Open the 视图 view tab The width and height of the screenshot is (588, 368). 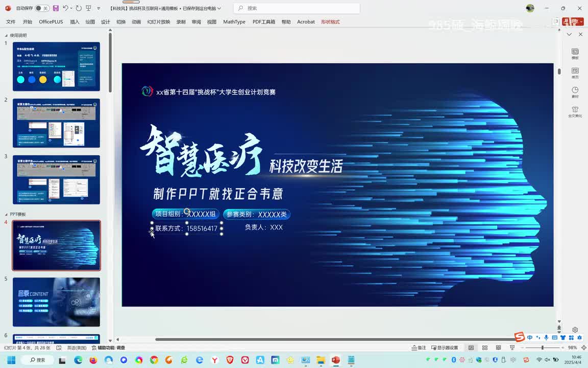pyautogui.click(x=211, y=22)
